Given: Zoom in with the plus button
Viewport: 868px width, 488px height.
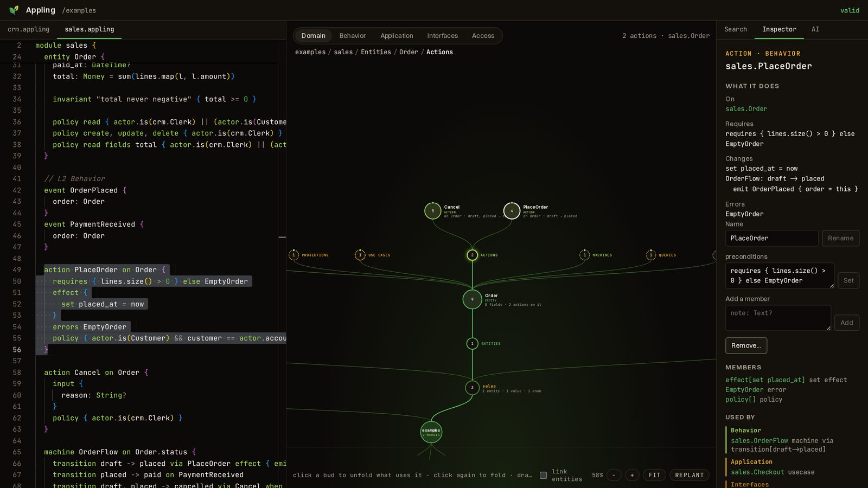Looking at the screenshot, I should pos(632,475).
